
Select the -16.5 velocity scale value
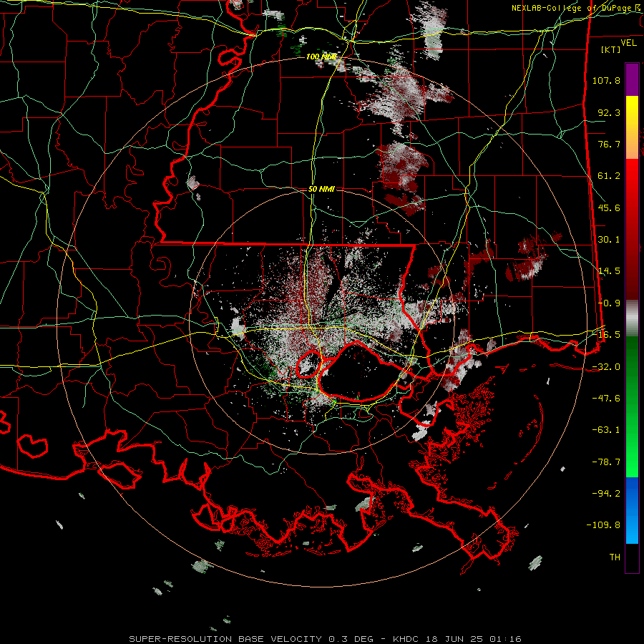coord(606,335)
